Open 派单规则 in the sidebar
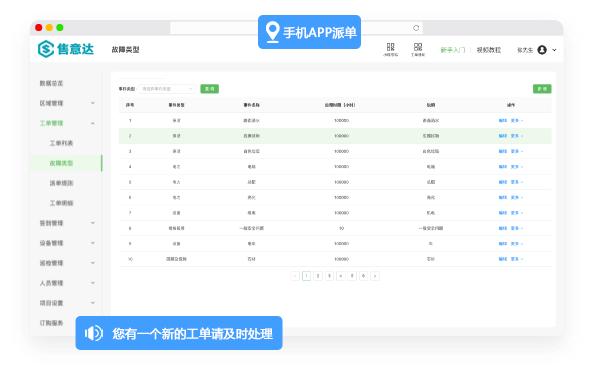 [x=61, y=183]
